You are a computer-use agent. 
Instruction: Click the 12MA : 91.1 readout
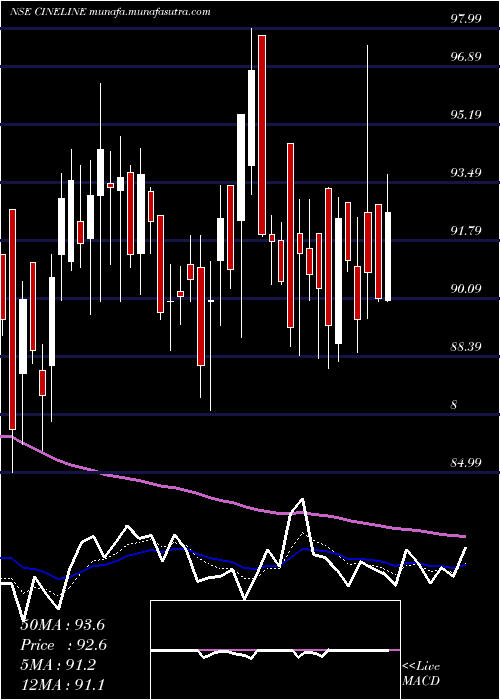(x=63, y=684)
